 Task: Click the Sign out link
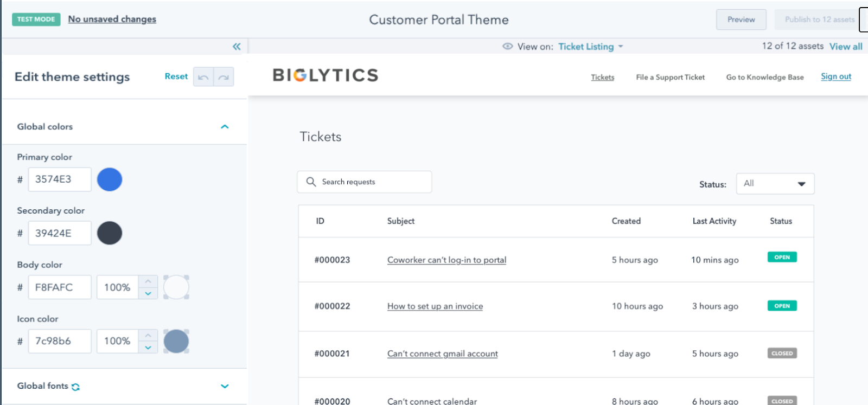(x=836, y=76)
